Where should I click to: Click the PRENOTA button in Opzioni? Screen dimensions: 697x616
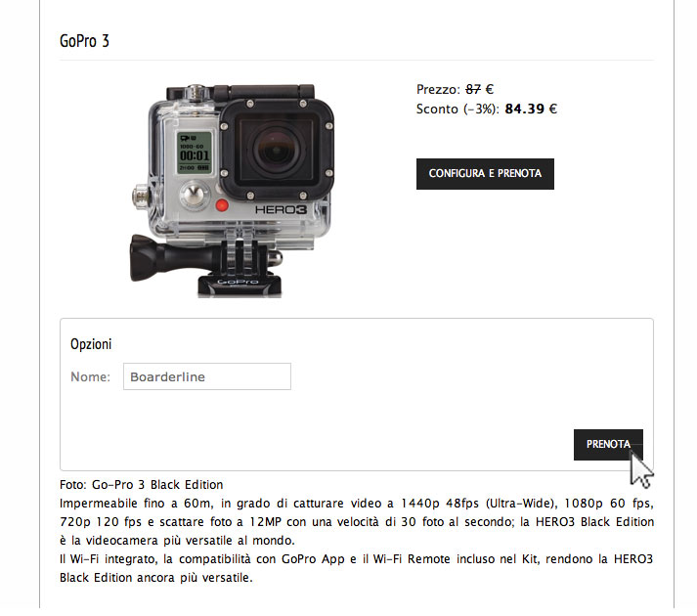(608, 444)
